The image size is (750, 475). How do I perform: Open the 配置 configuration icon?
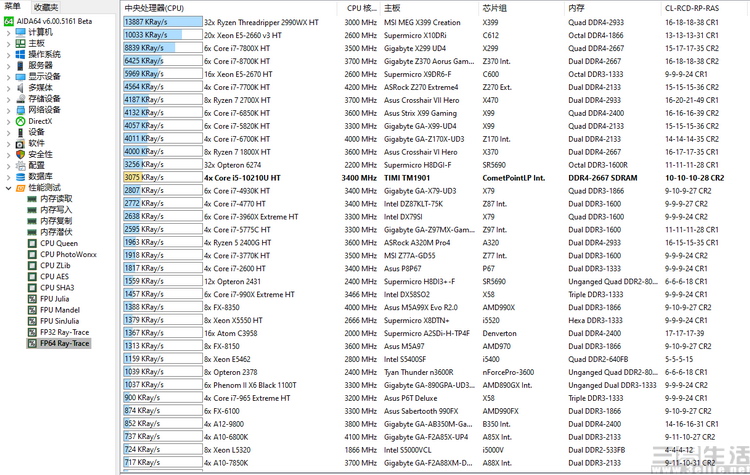[x=20, y=165]
